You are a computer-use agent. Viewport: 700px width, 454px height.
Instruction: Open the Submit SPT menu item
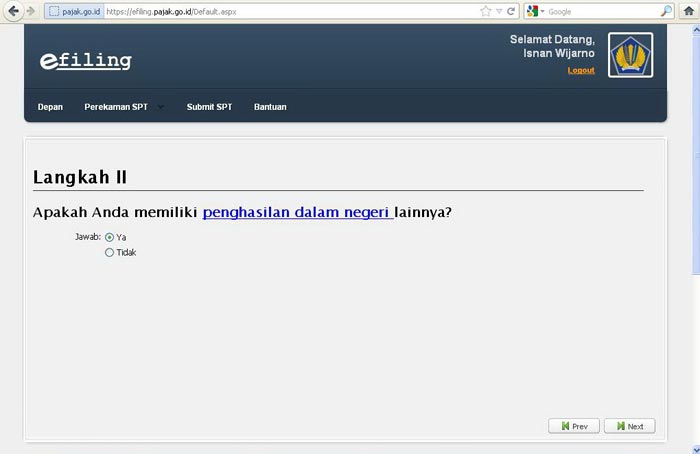pyautogui.click(x=209, y=107)
